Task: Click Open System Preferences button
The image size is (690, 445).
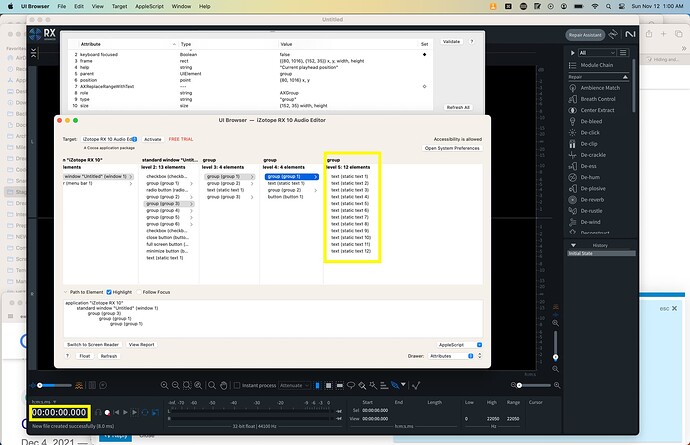Action: (452, 148)
